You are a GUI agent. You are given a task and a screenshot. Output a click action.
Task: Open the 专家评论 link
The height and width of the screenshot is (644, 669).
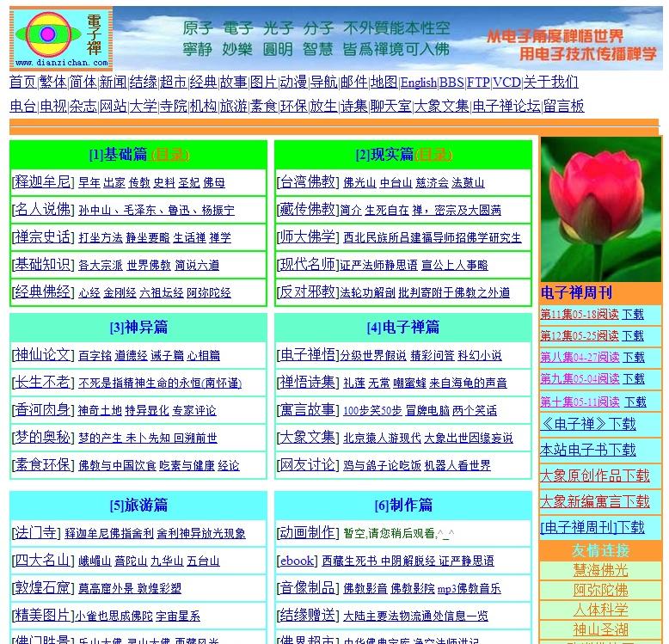[x=194, y=411]
